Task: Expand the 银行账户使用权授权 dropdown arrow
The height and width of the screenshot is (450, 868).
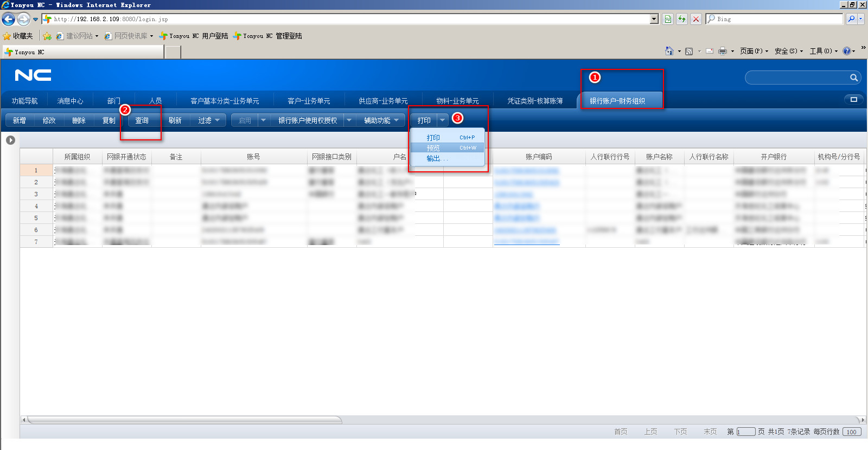Action: pos(349,120)
